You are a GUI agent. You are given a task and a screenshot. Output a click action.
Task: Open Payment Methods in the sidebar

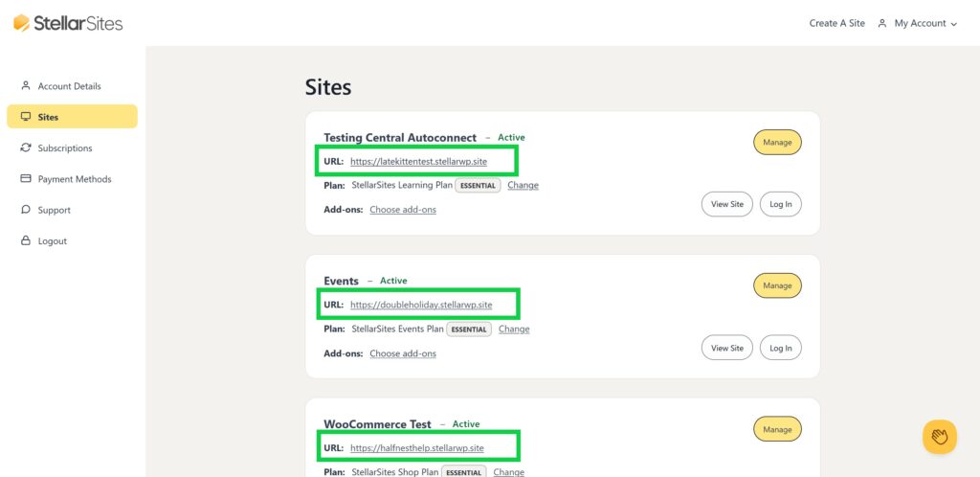[x=75, y=179]
